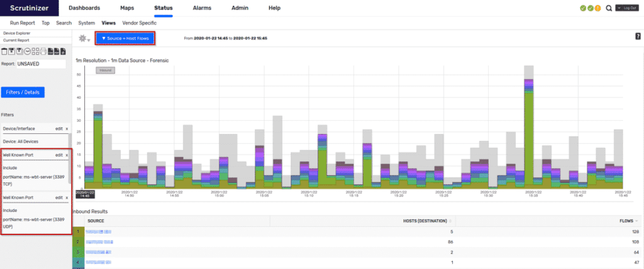The width and height of the screenshot is (644, 269).
Task: Edit the Device/Interface filter
Action: pyautogui.click(x=59, y=129)
